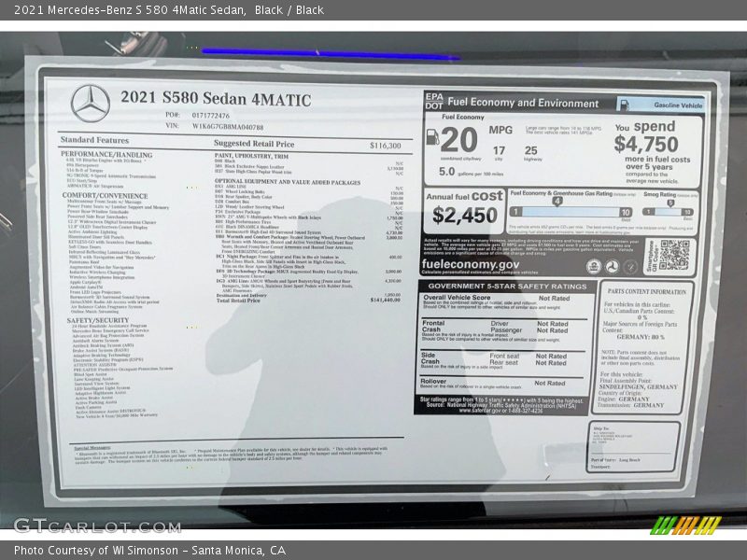
Task: Click the 'Side Crash' row label
Action: 430,358
